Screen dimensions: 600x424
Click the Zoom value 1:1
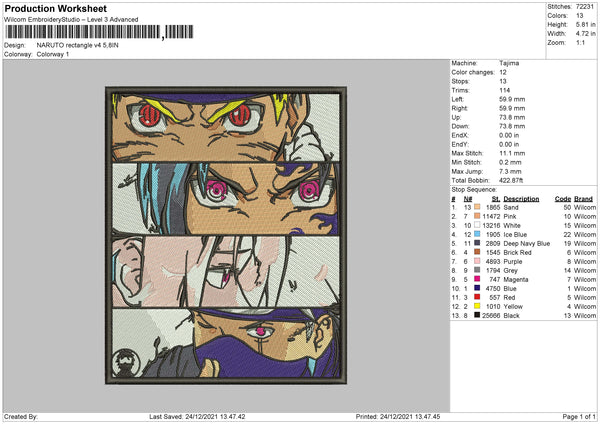point(580,42)
